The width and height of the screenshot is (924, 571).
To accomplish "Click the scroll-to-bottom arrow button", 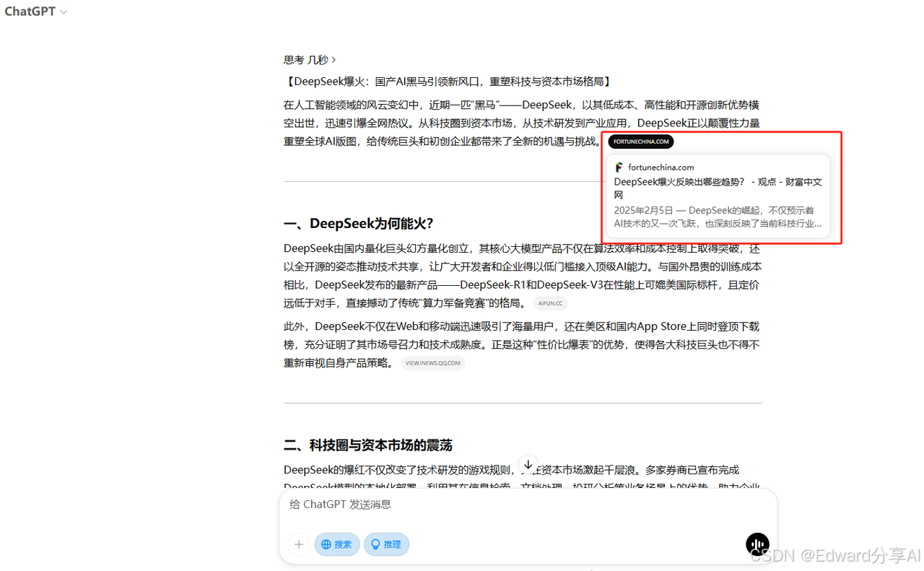I will click(x=528, y=465).
